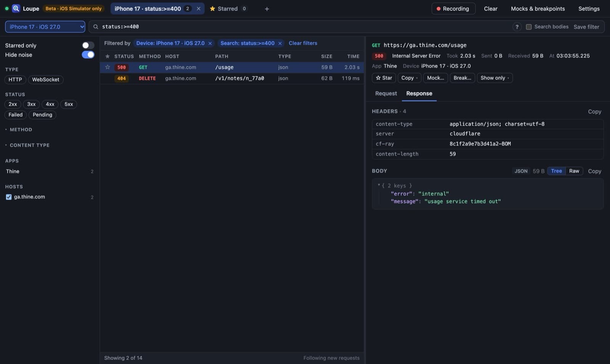
Task: Filter by WebSocket type
Action: 46,80
